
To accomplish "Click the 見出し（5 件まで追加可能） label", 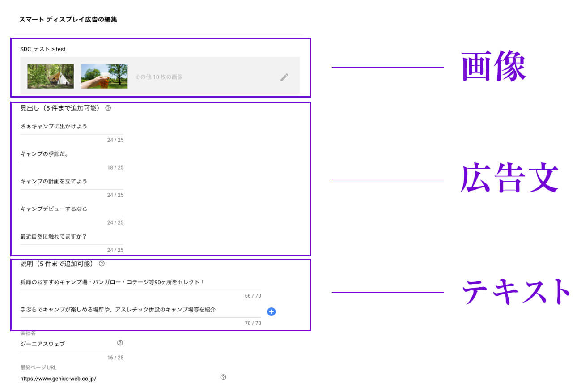I will click(61, 108).
